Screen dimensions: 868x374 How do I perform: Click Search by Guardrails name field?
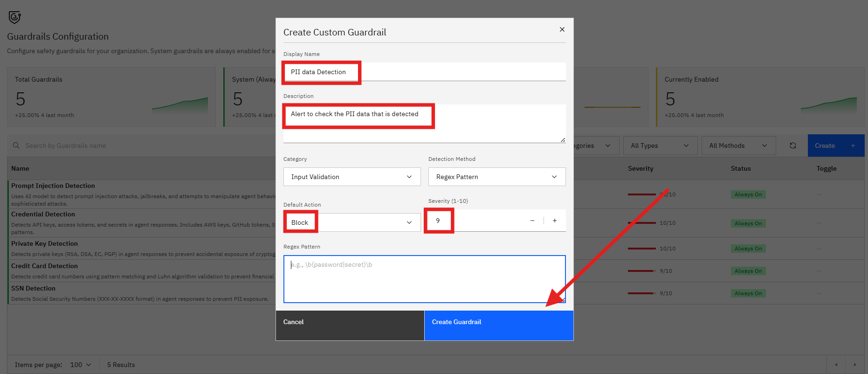[149, 145]
